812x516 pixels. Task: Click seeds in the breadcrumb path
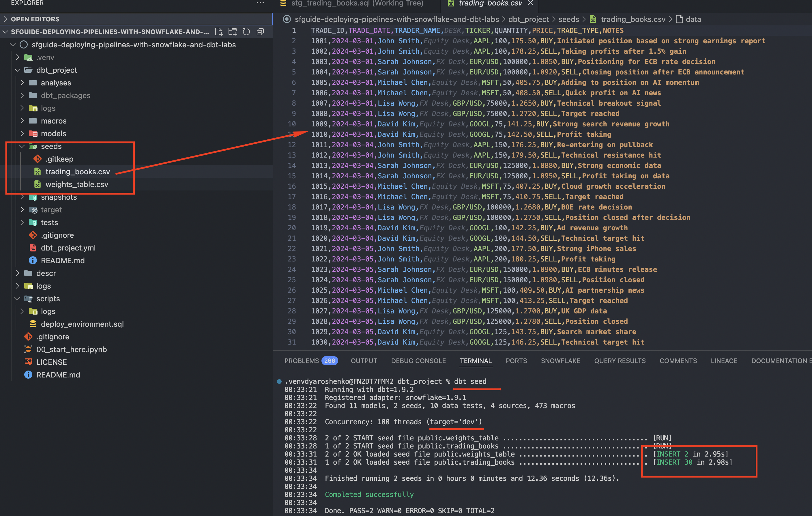coord(568,19)
